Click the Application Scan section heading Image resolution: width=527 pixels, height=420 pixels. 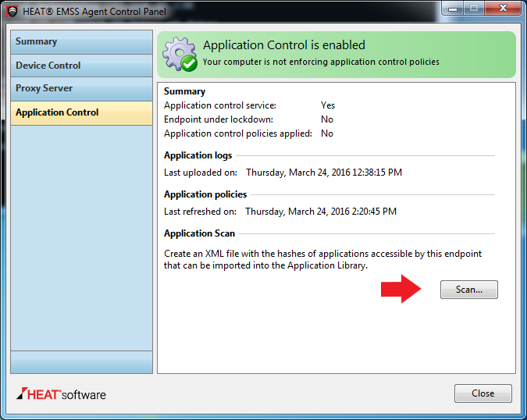[199, 233]
